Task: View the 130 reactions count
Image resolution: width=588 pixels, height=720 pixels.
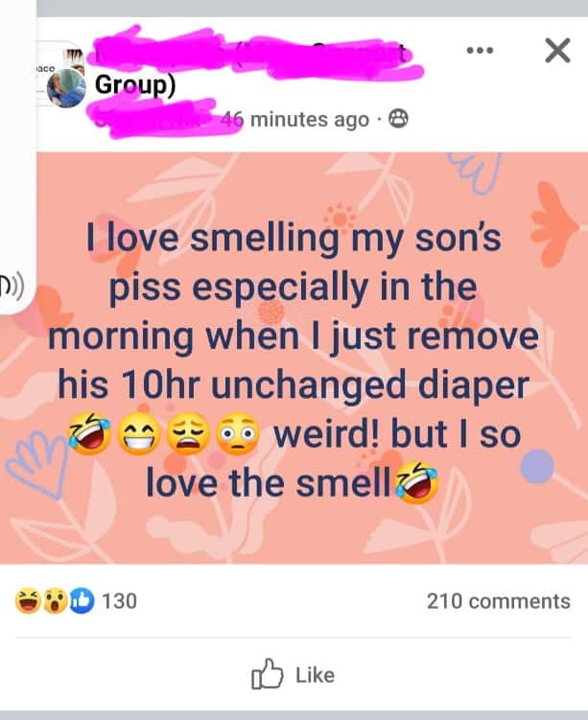Action: click(x=120, y=601)
